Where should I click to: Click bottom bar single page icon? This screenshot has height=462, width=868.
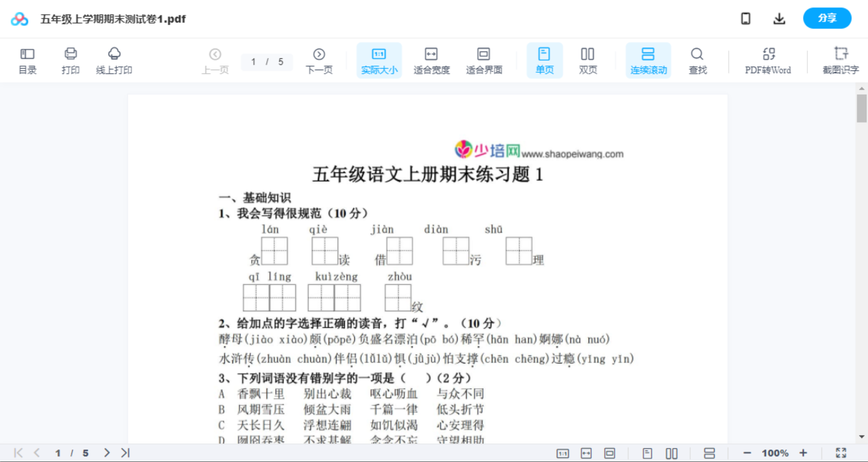click(648, 453)
